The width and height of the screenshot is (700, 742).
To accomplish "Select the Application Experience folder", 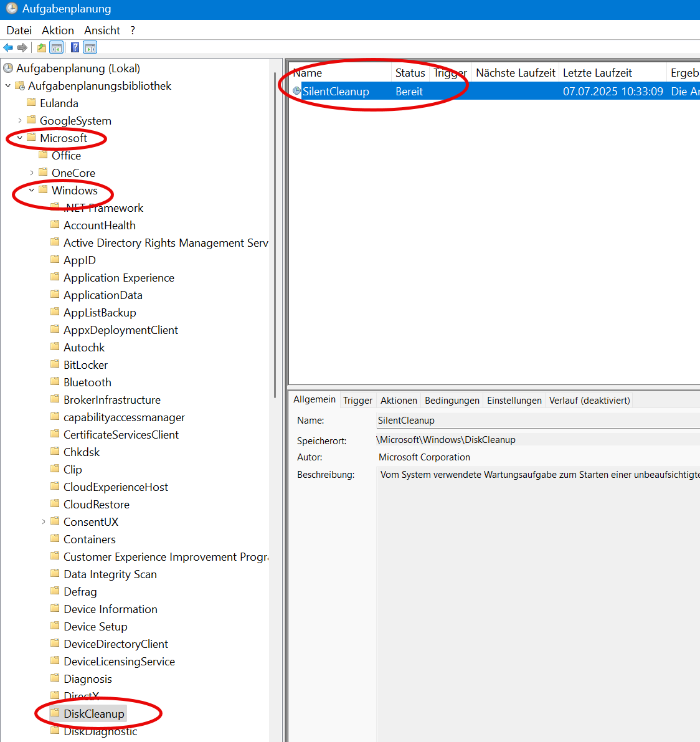I will click(119, 278).
